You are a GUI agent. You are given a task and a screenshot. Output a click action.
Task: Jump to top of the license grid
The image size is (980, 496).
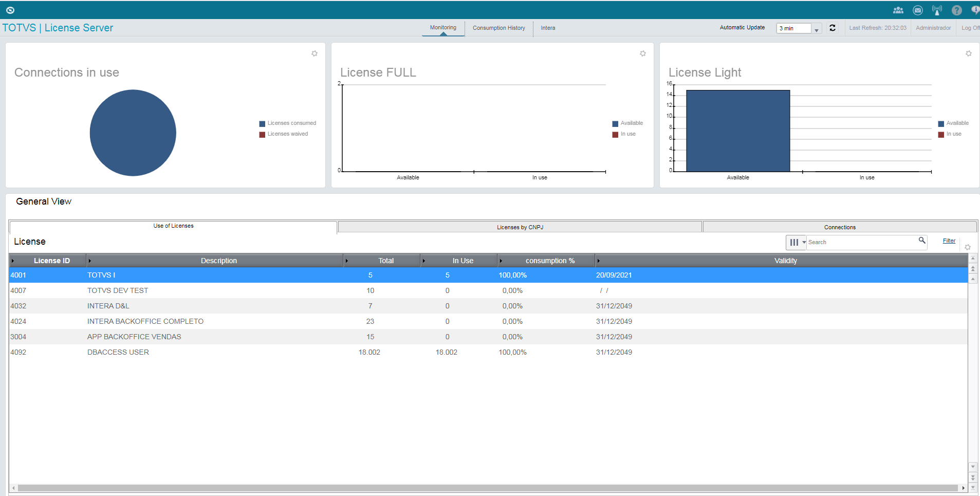tap(973, 258)
